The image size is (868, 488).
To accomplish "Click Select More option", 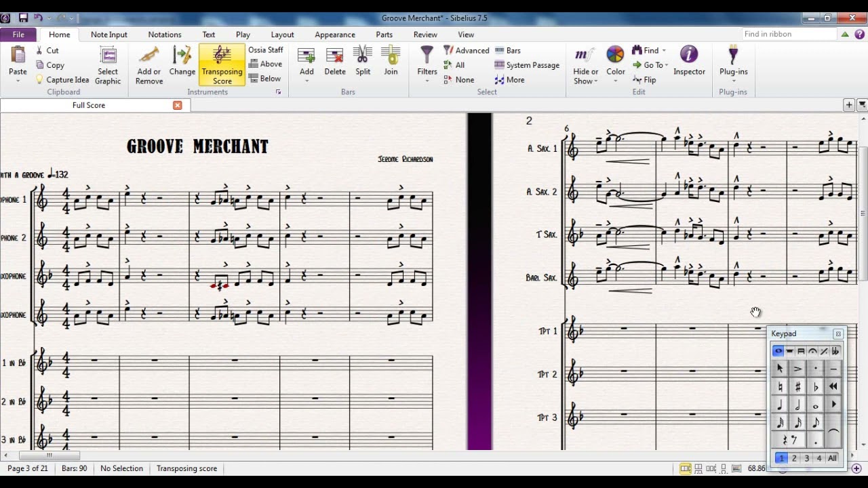I will point(509,80).
